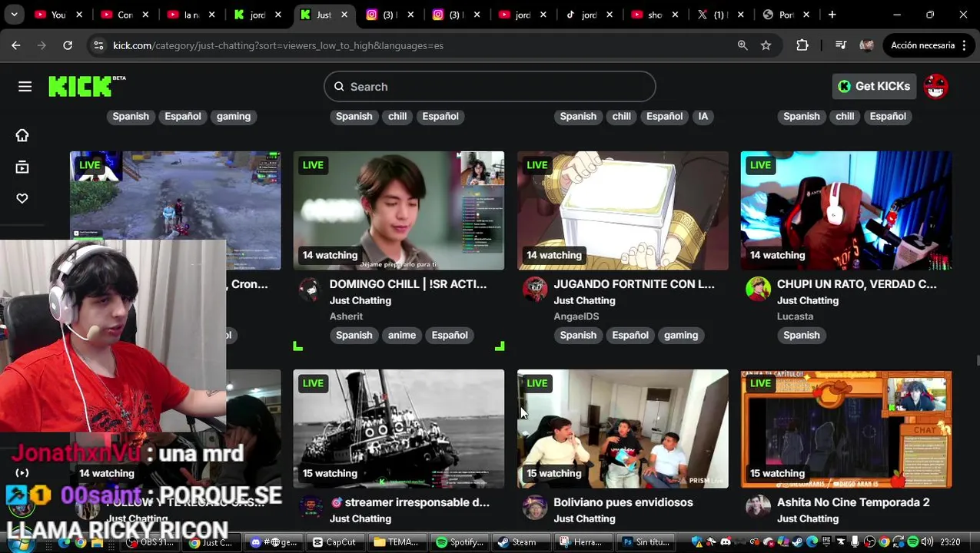Focus the Kick Search field
The image size is (980, 553).
click(x=490, y=87)
